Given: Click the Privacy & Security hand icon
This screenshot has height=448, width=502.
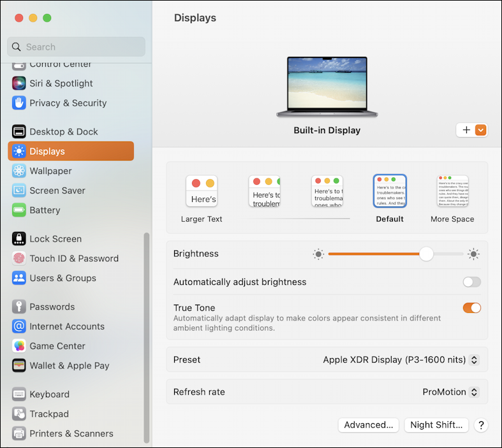Looking at the screenshot, I should tap(19, 103).
